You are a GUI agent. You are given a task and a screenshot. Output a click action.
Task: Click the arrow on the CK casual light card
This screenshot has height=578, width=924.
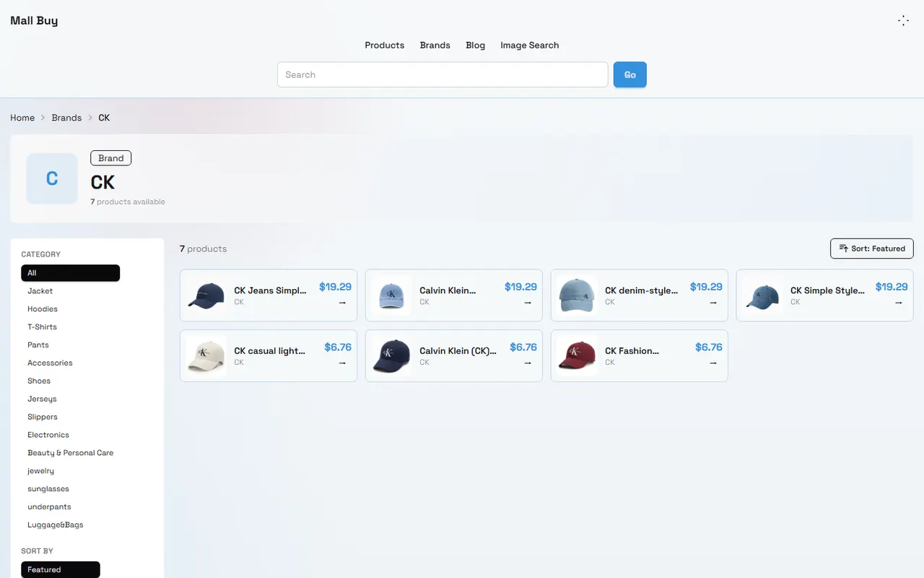(342, 363)
